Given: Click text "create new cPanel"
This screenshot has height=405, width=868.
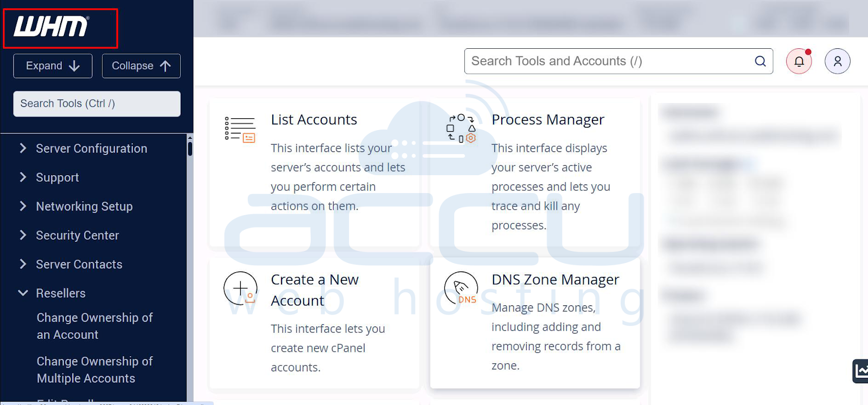Looking at the screenshot, I should pos(318,348).
